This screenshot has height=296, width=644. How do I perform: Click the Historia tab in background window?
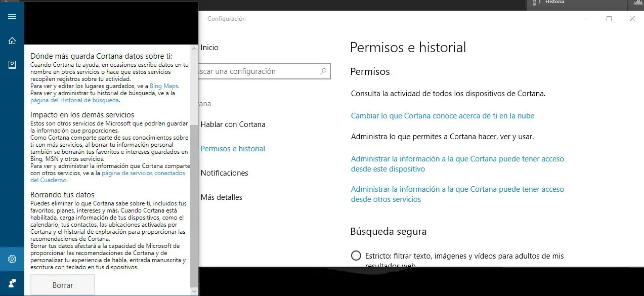pyautogui.click(x=576, y=5)
